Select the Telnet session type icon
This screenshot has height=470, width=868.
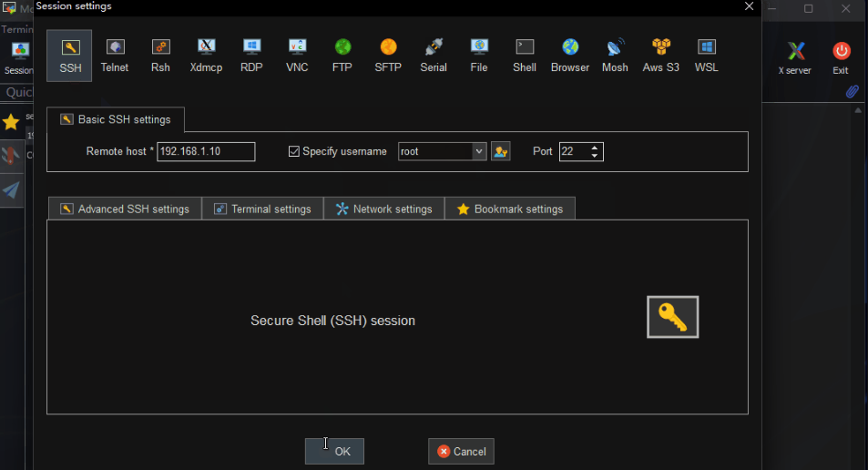coord(115,55)
